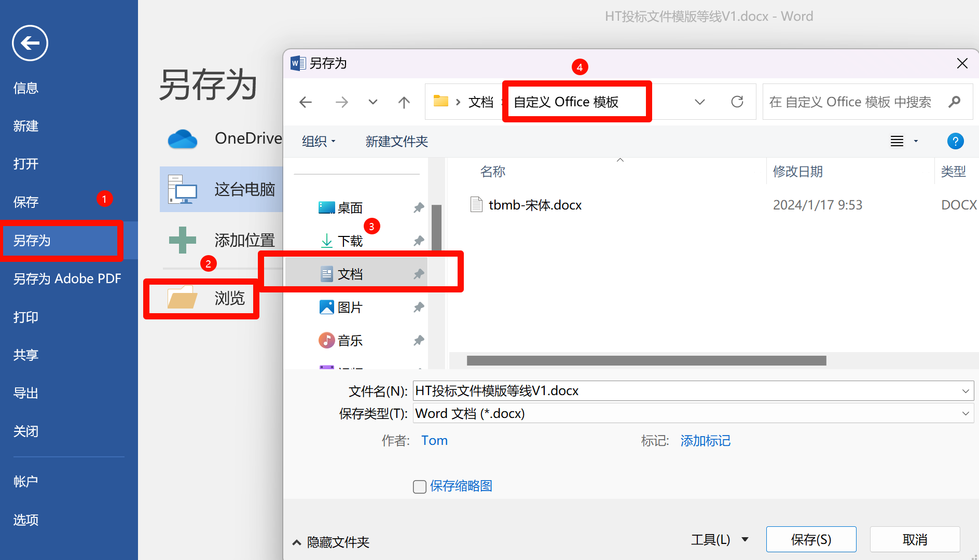Select 保存 in the backstage menu
This screenshot has height=560, width=979.
26,202
